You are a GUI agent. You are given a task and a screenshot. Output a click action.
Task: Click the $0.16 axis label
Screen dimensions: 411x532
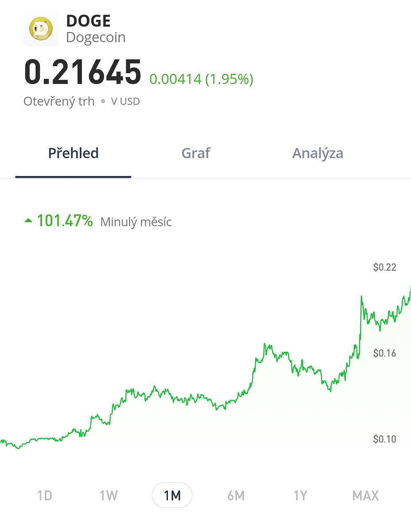[385, 353]
